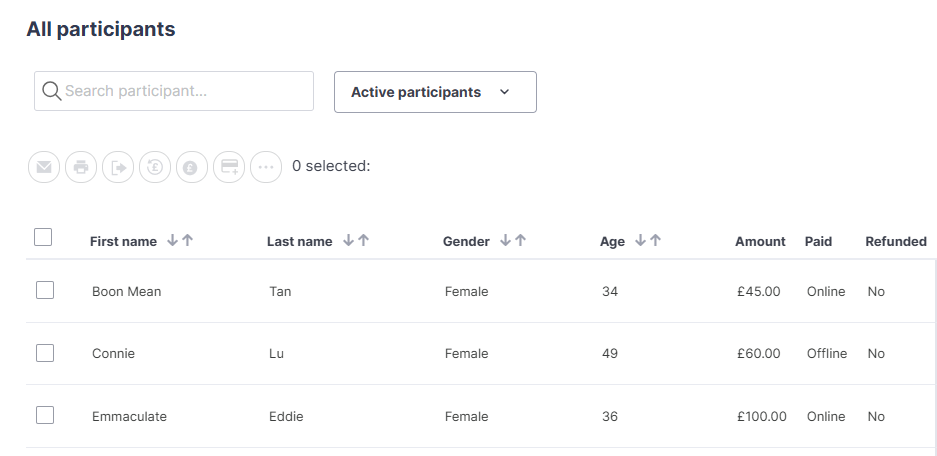Open the three-dot more actions icon
This screenshot has width=937, height=456.
(265, 167)
